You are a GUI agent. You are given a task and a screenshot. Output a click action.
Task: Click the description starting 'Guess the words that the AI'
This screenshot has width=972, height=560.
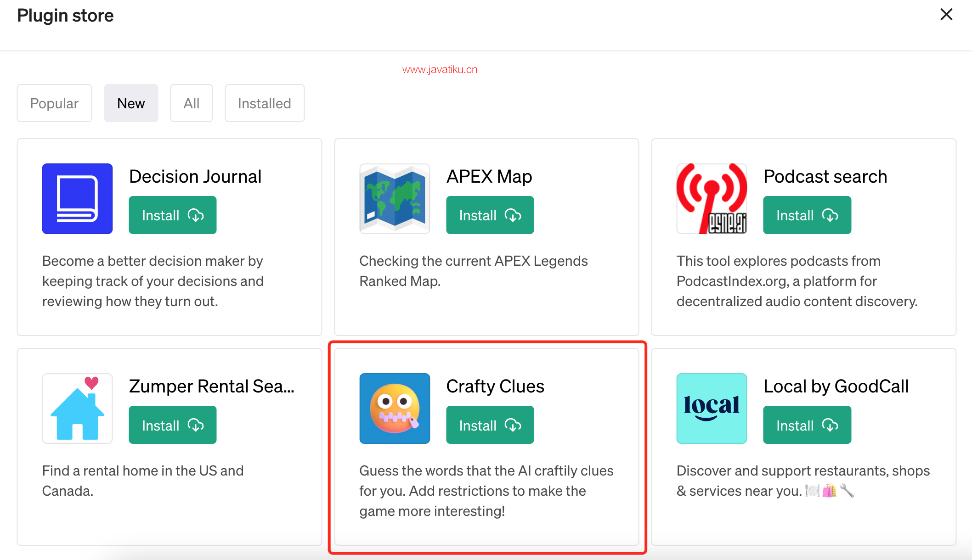486,491
